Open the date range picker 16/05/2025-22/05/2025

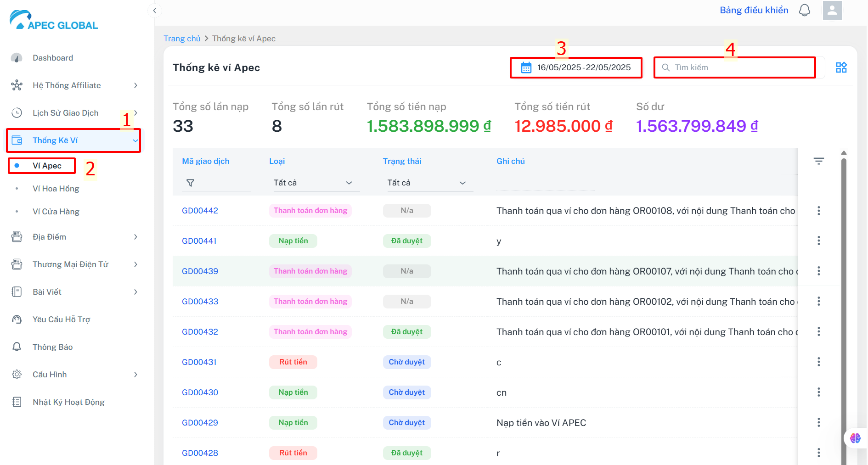coord(576,67)
